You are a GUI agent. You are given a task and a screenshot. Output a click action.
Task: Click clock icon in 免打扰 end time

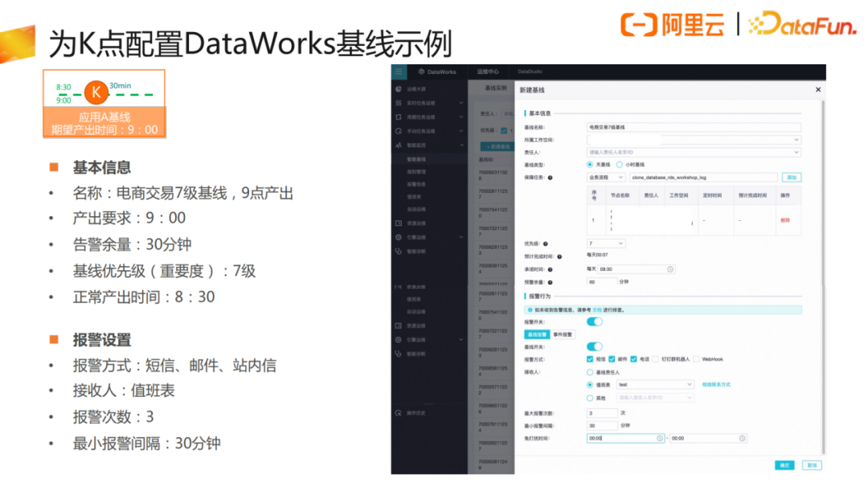[742, 438]
